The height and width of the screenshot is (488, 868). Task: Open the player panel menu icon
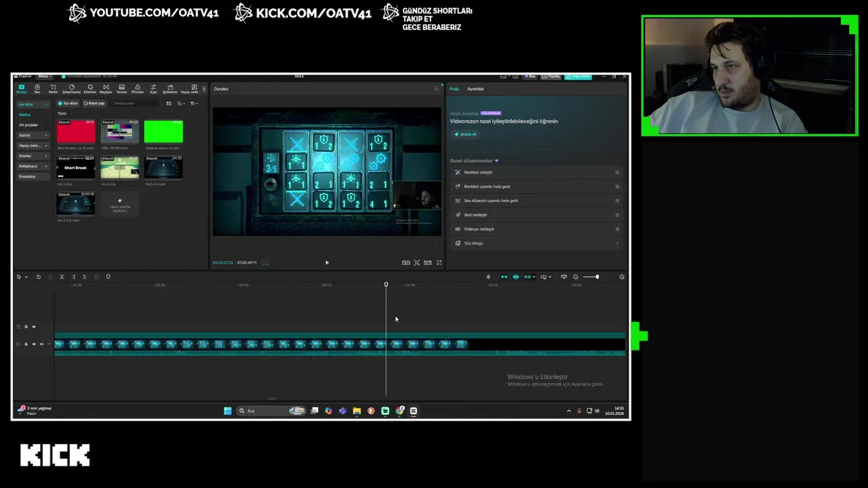(436, 89)
